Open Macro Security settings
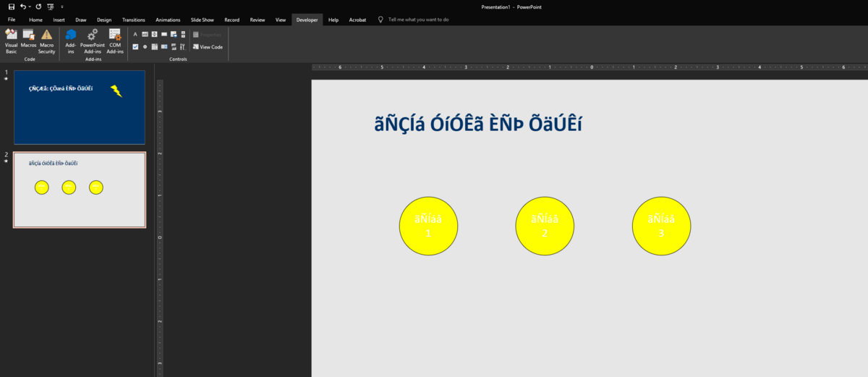The width and height of the screenshot is (868, 377). pos(47,41)
